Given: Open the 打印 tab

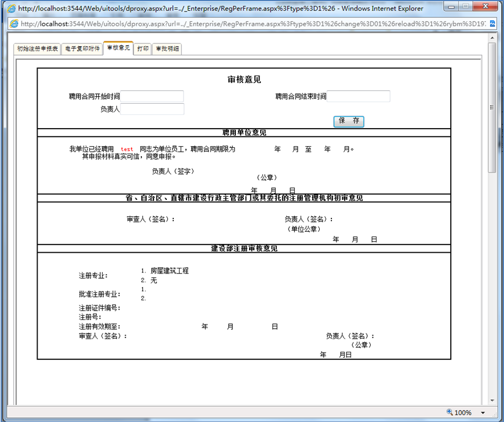Looking at the screenshot, I should pyautogui.click(x=143, y=49).
